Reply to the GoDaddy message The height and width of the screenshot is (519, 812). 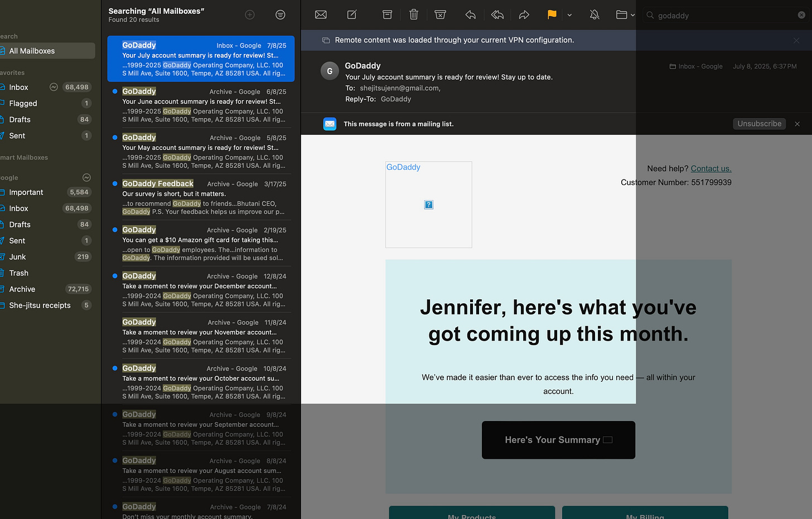(x=470, y=15)
